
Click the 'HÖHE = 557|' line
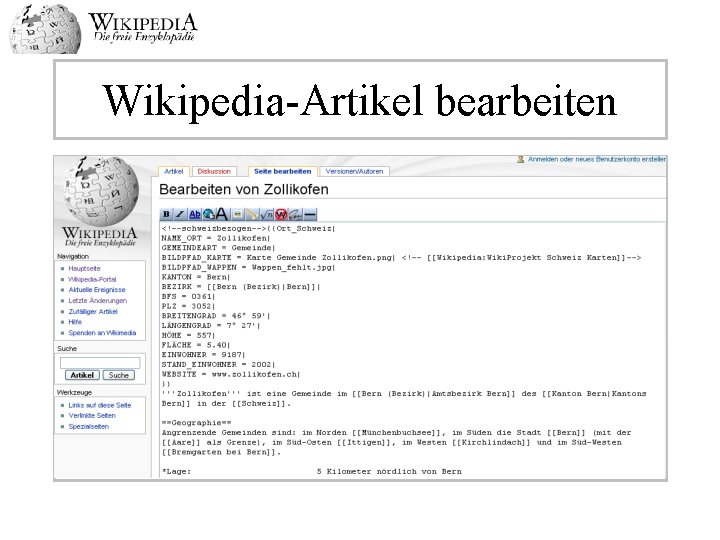188,335
